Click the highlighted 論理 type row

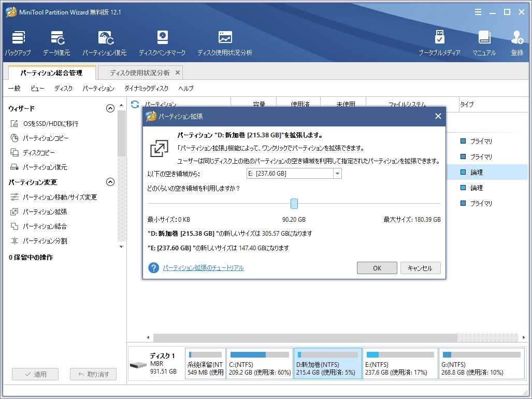coord(477,173)
